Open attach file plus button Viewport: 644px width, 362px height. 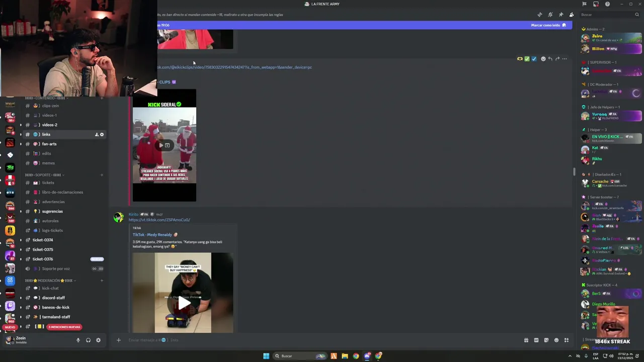118,340
